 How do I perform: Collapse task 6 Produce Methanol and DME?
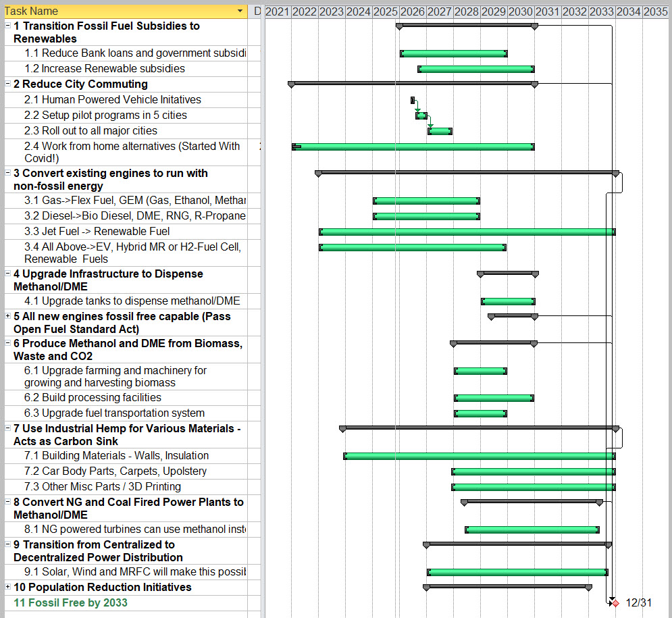point(6,344)
